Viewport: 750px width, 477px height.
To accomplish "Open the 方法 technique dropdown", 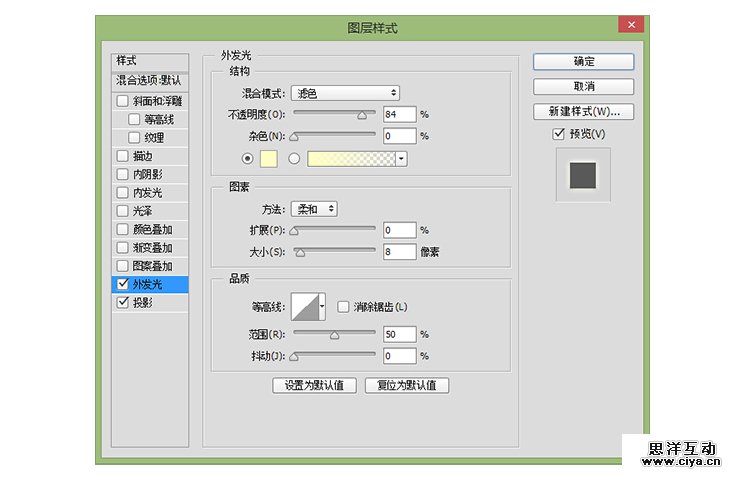I will 314,209.
